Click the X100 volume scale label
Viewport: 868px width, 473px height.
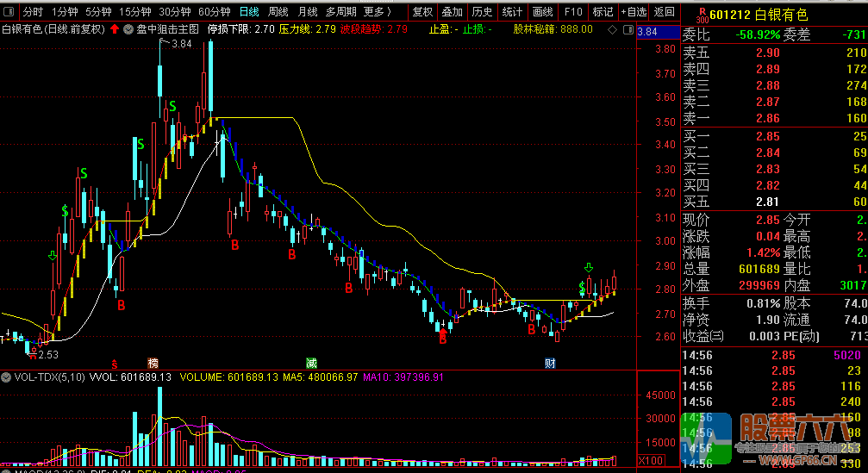click(651, 460)
